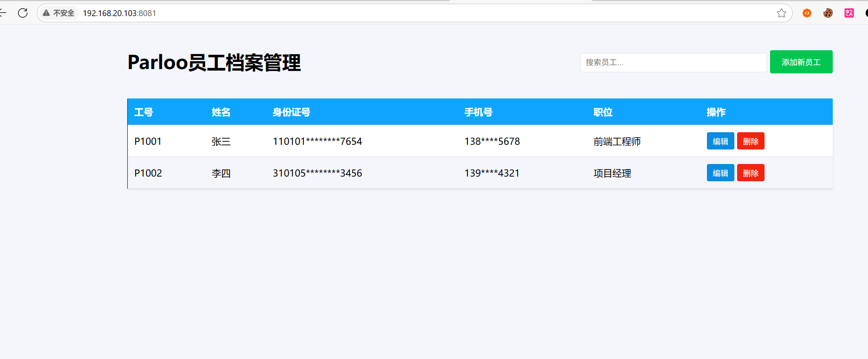The height and width of the screenshot is (359, 868).
Task: Click the 搜索员工 search input field
Action: (673, 62)
